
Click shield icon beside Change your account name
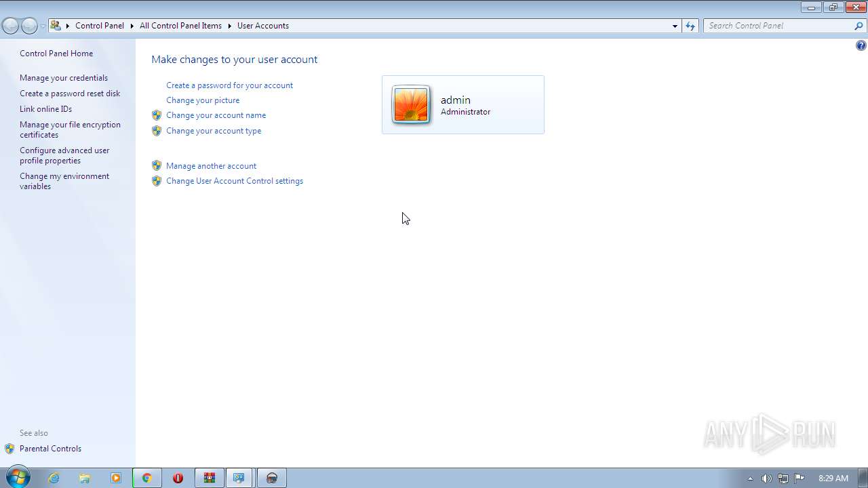click(x=157, y=115)
